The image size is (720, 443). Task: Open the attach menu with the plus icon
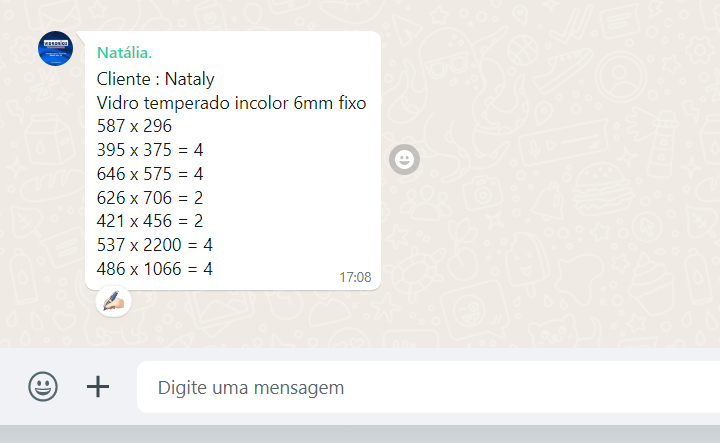pyautogui.click(x=98, y=387)
